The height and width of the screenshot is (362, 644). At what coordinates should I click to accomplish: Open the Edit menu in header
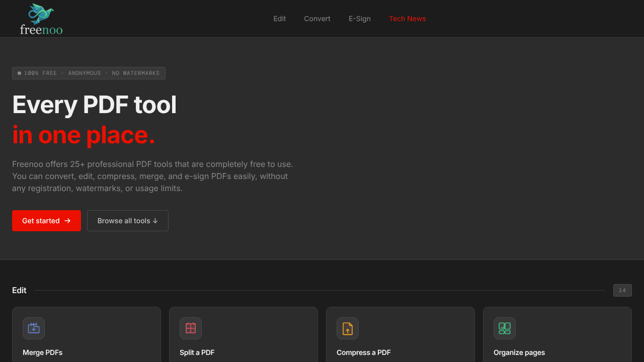[x=280, y=19]
